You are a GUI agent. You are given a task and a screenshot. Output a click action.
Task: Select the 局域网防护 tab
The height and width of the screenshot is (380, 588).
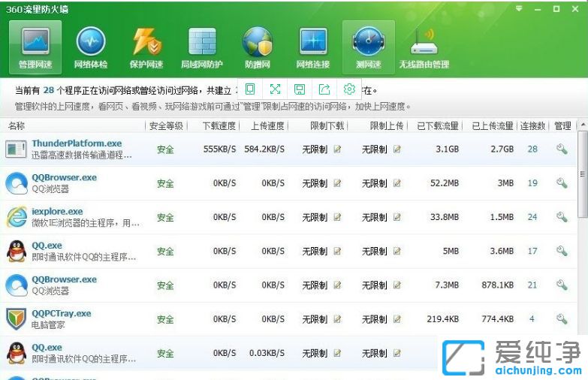[202, 47]
